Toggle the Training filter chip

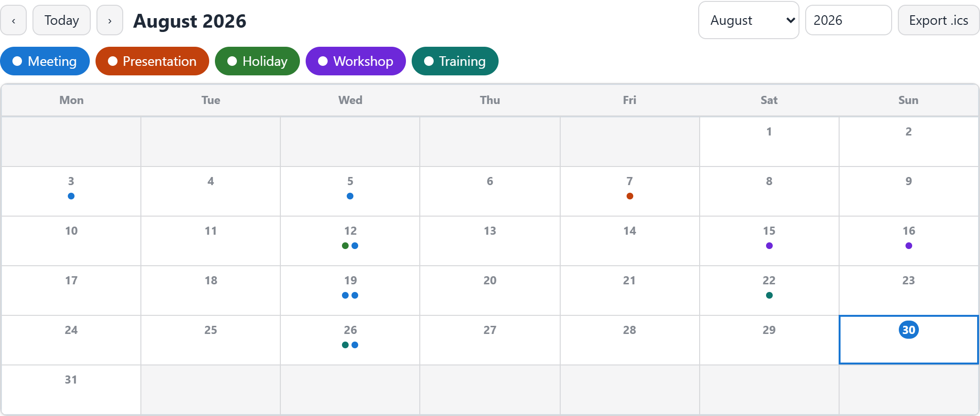(455, 61)
